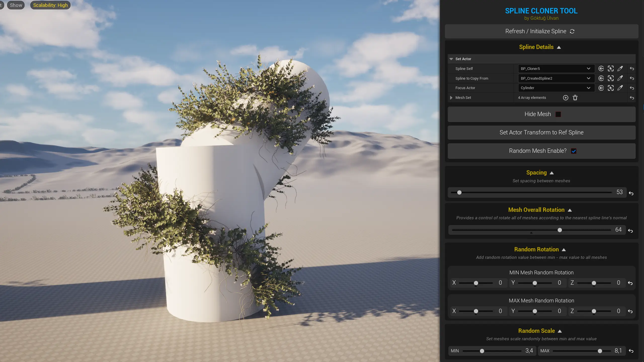
Task: Toggle the Hide Mesh checkbox
Action: coord(558,114)
